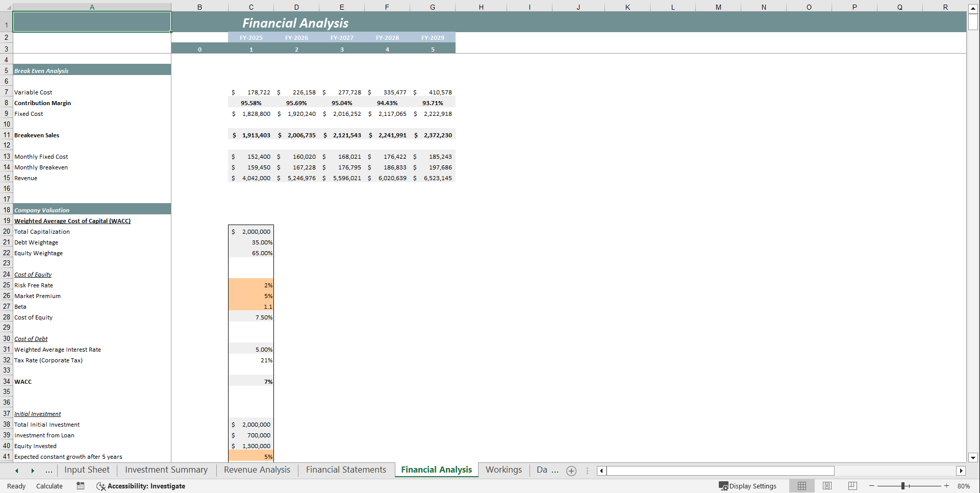
Task: Click the 80% zoom level indicator
Action: pos(963,486)
